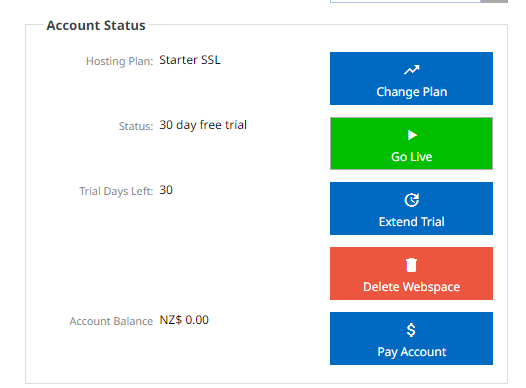The image size is (526, 388).
Task: Activate the site with Go Live
Action: point(411,144)
